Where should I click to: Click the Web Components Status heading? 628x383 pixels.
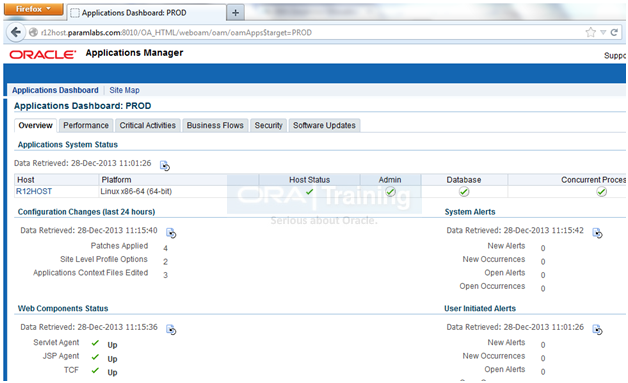(x=63, y=308)
